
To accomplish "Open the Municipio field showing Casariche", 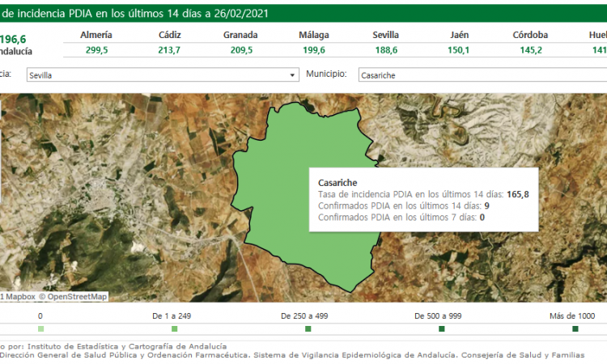I will 478,75.
